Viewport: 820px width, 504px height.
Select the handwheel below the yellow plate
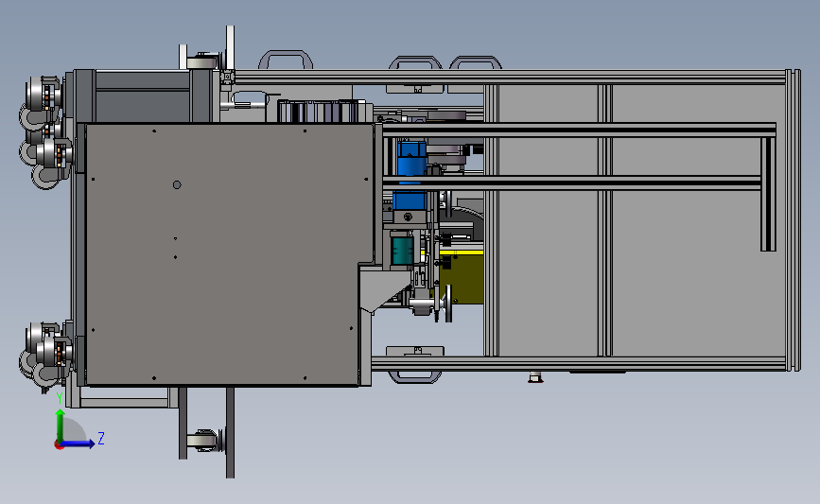448,304
